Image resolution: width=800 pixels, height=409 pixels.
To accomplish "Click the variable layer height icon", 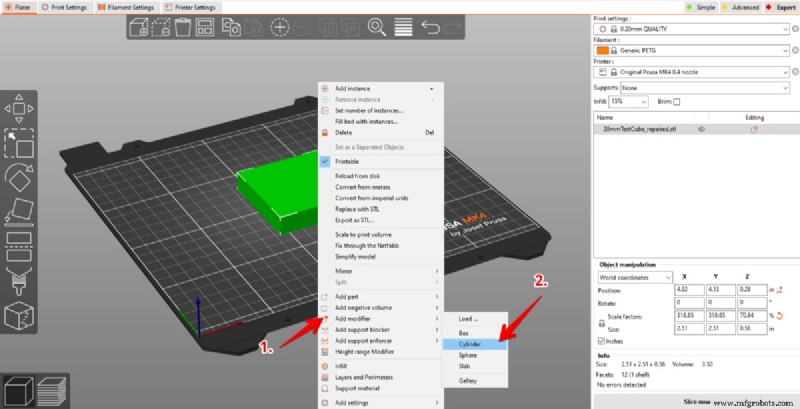I will click(403, 27).
